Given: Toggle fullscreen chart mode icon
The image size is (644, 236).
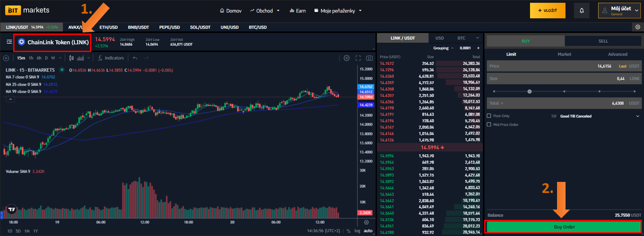Looking at the screenshot, I should tap(358, 58).
